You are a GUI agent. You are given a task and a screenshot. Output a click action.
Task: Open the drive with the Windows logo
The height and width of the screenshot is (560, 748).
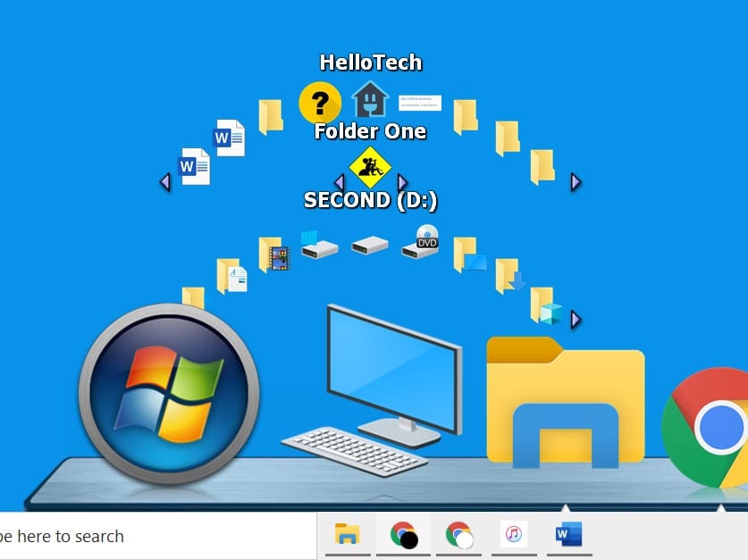(x=319, y=244)
